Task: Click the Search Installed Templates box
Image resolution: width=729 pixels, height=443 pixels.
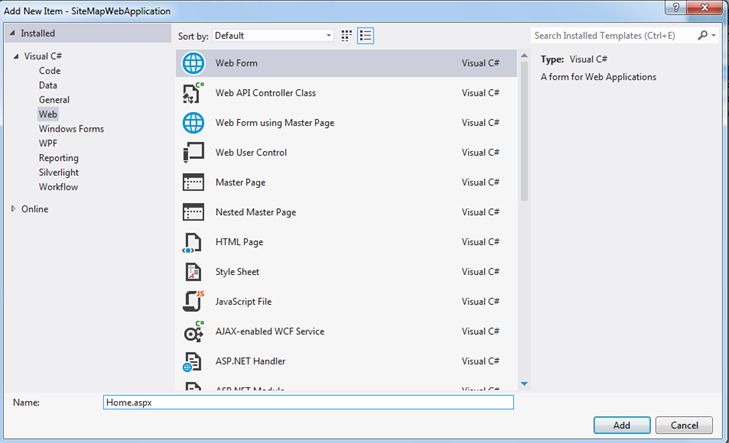Action: point(614,35)
